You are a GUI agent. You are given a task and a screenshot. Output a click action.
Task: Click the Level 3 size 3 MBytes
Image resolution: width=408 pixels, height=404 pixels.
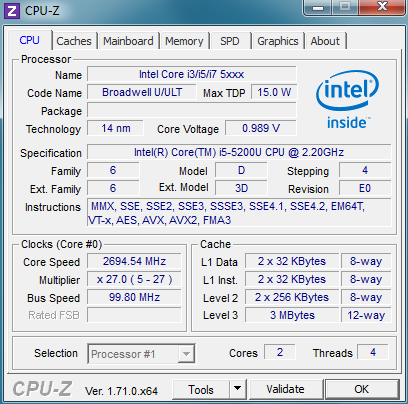click(x=292, y=315)
